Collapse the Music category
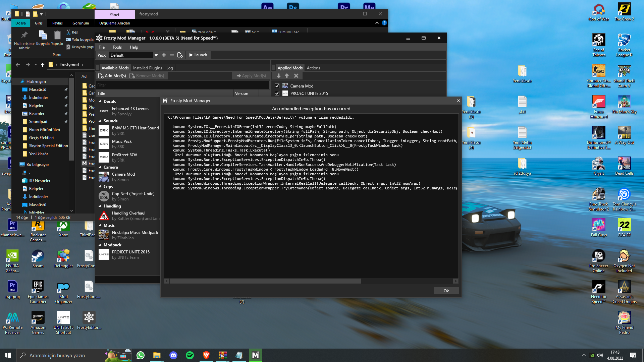Image resolution: width=644 pixels, height=362 pixels. click(x=100, y=226)
